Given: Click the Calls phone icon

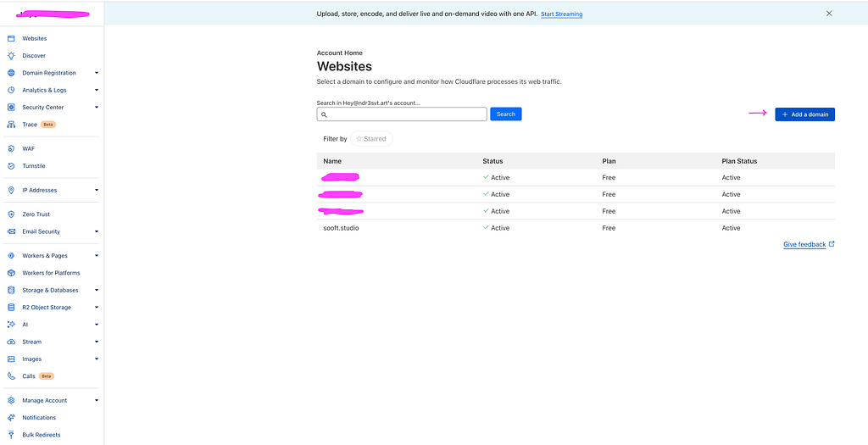Looking at the screenshot, I should click(11, 376).
